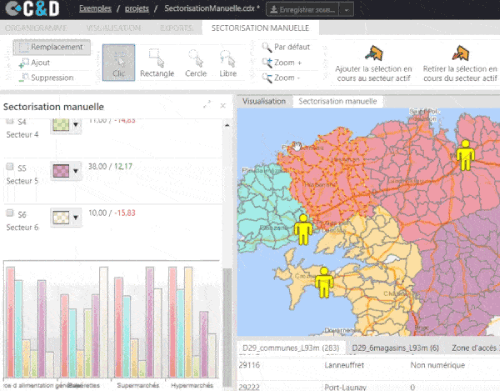500x391 pixels.
Task: Click the Non numérique table cell
Action: [438, 365]
